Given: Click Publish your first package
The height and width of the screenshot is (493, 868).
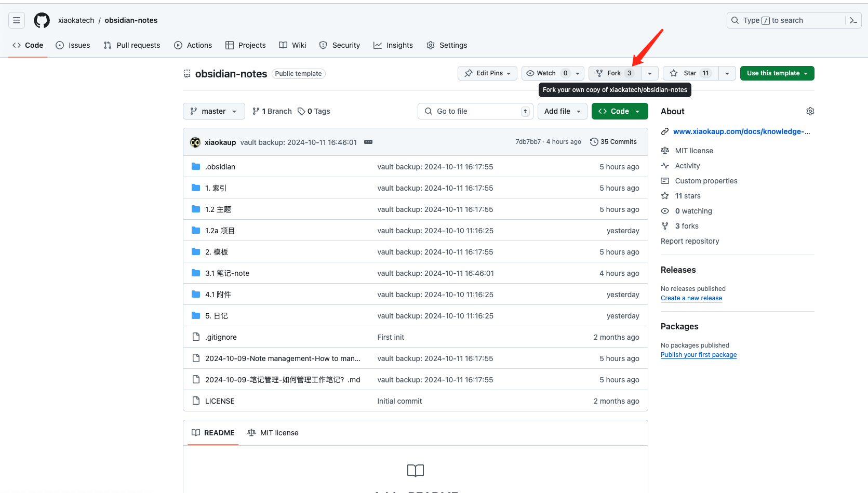Looking at the screenshot, I should pos(699,355).
